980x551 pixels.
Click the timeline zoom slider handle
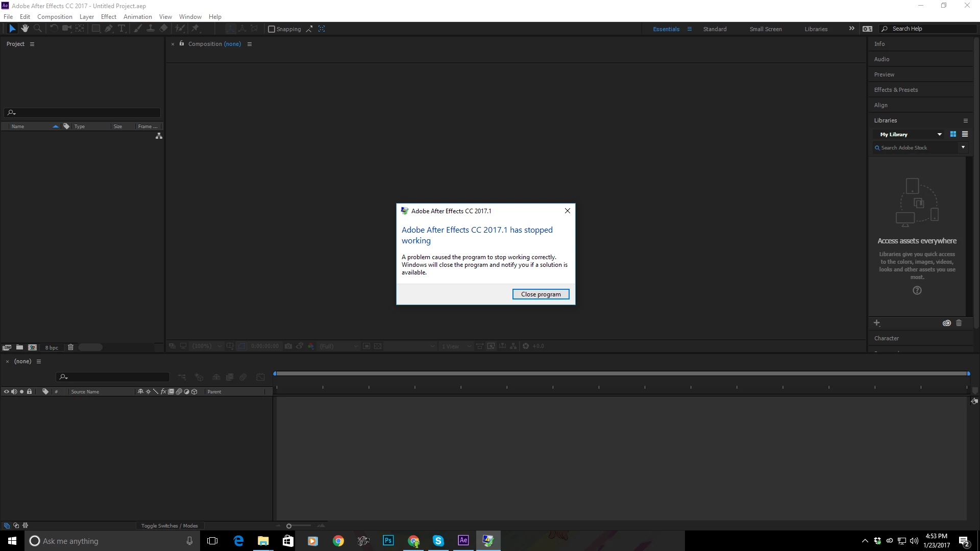click(289, 526)
